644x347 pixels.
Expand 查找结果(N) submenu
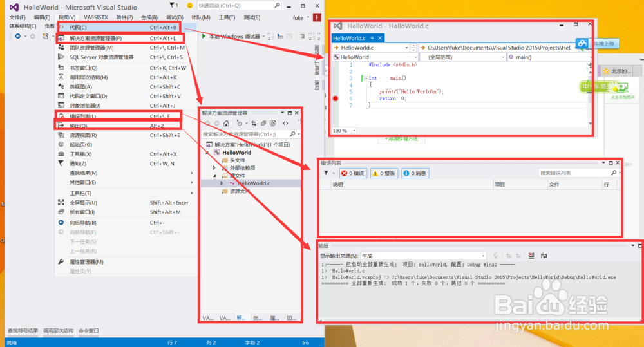coord(126,173)
